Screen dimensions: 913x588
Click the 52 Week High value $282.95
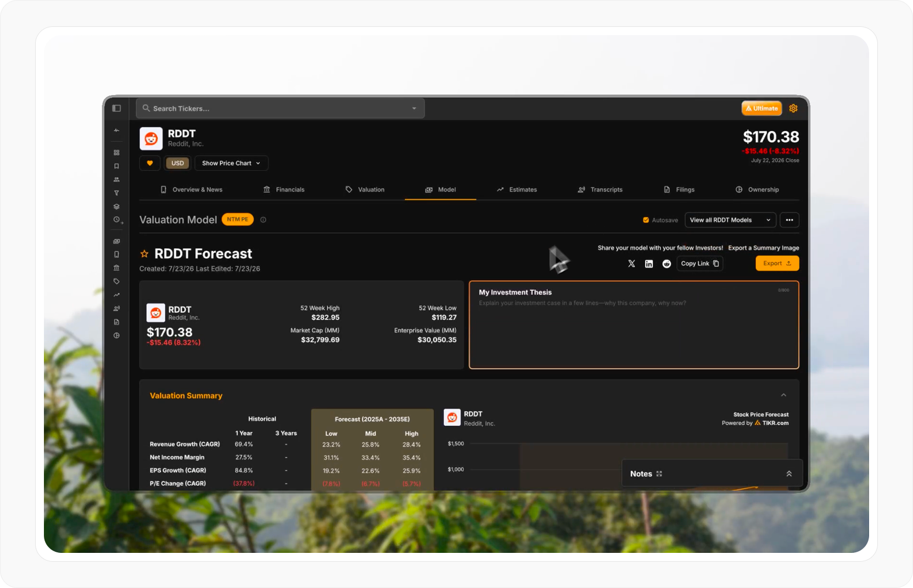click(326, 317)
